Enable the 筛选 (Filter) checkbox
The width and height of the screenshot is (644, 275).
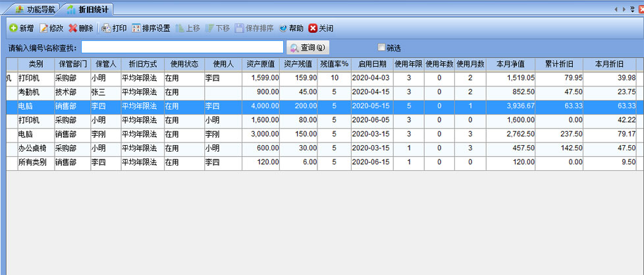pyautogui.click(x=381, y=47)
